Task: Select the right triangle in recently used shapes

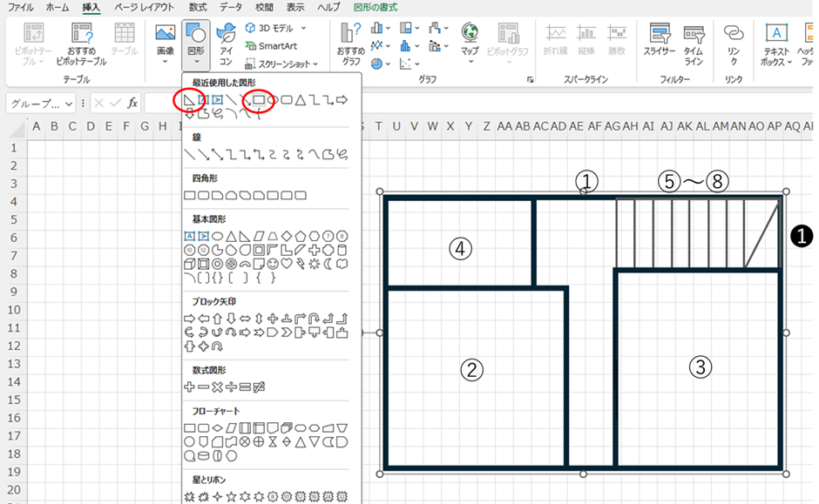Action: pos(189,100)
